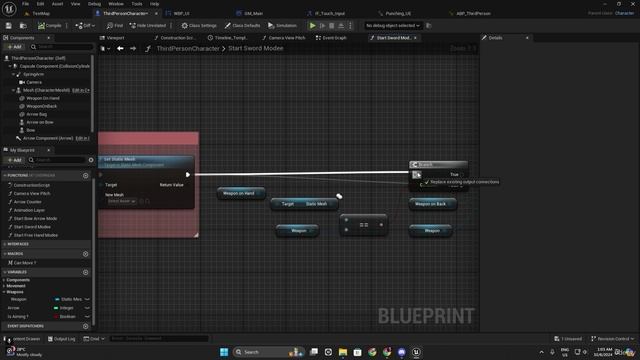Close the Start Sword Mode tab
This screenshot has width=640, height=360.
(416, 38)
